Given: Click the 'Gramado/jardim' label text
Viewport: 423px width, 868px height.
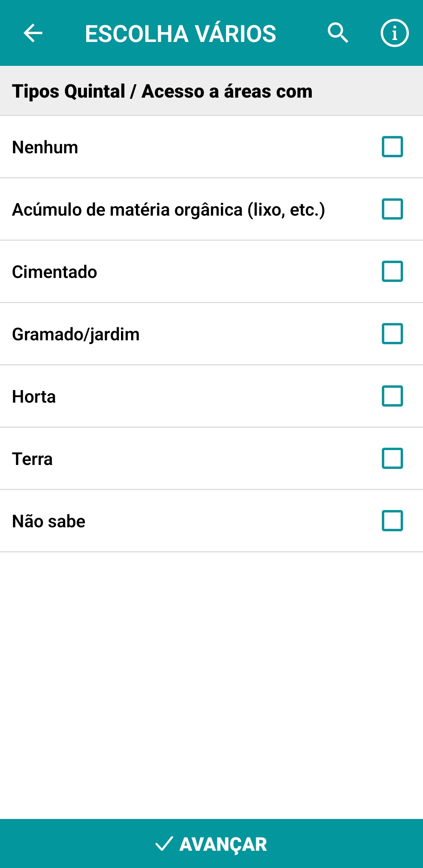Looking at the screenshot, I should [76, 334].
